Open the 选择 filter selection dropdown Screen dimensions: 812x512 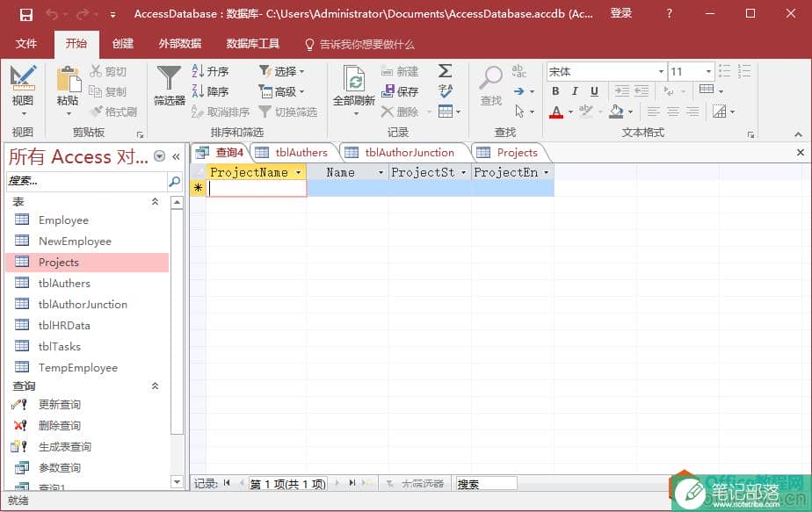tap(282, 71)
